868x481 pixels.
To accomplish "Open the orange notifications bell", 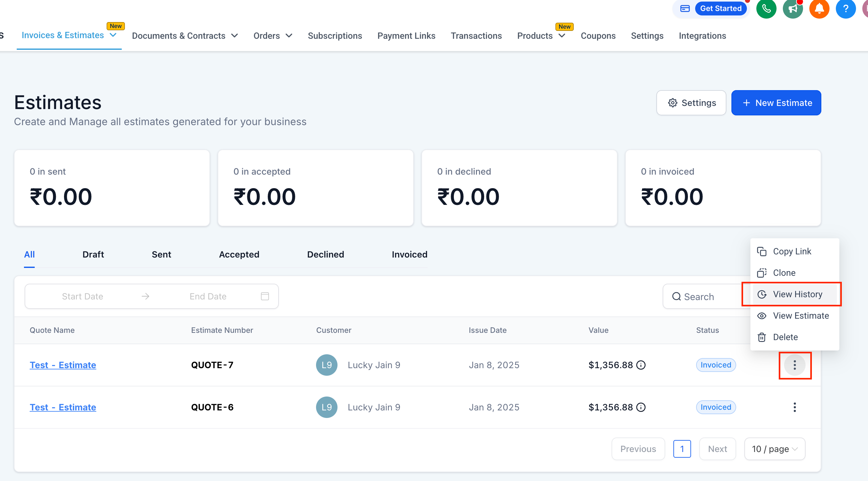I will (x=819, y=9).
